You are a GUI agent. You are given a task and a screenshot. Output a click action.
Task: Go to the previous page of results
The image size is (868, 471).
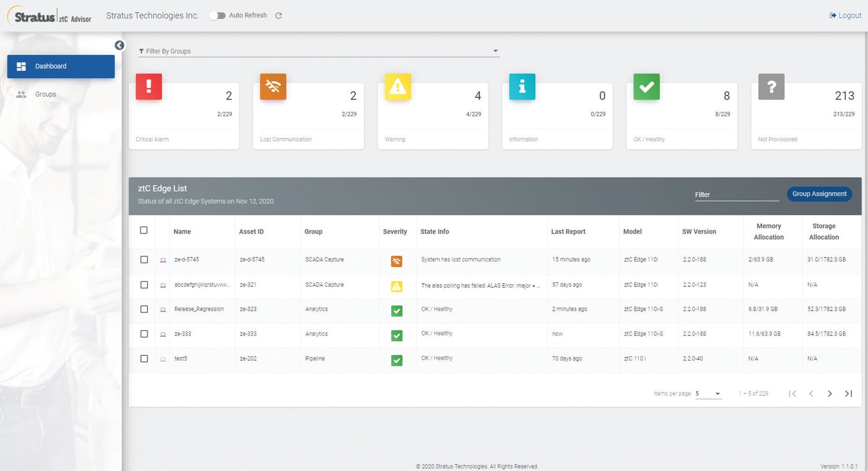click(x=811, y=393)
